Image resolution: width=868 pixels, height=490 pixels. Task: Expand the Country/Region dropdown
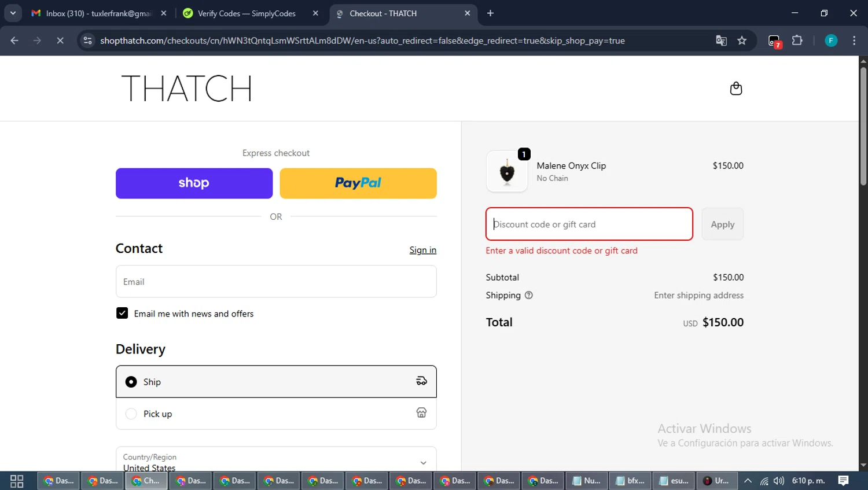point(276,460)
